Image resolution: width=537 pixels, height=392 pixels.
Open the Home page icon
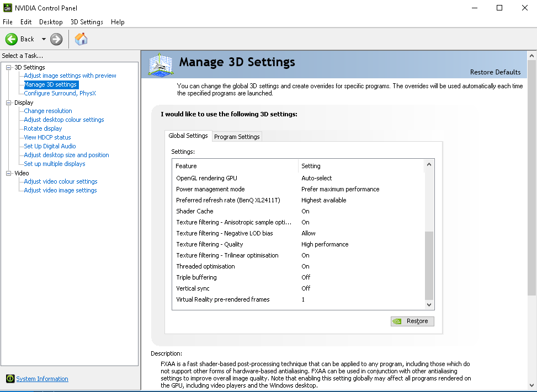(x=81, y=39)
